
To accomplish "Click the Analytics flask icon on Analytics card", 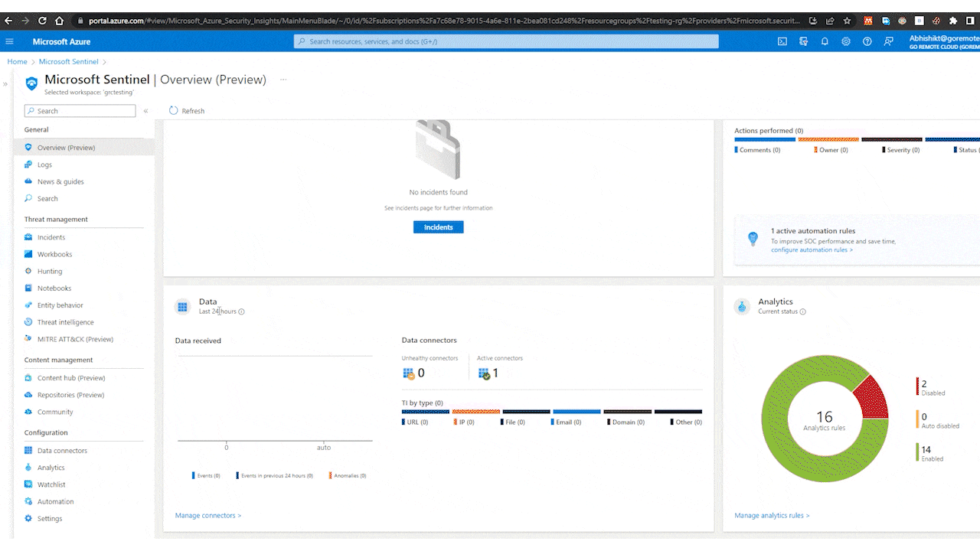I will (x=742, y=307).
